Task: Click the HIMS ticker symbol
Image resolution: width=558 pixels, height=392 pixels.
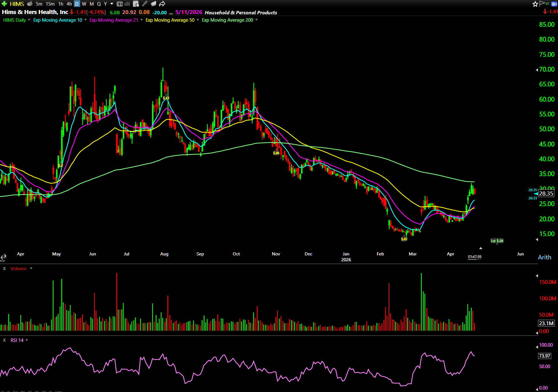Action: pos(17,4)
